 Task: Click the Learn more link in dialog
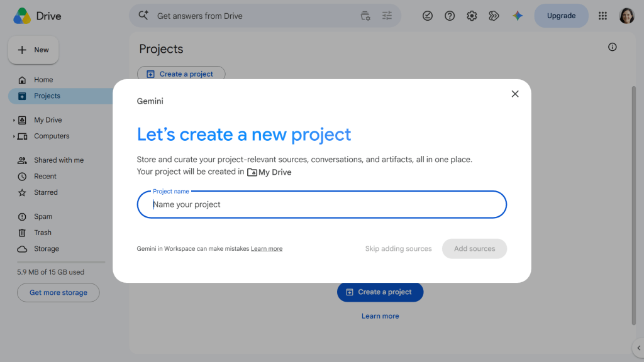coord(267,249)
